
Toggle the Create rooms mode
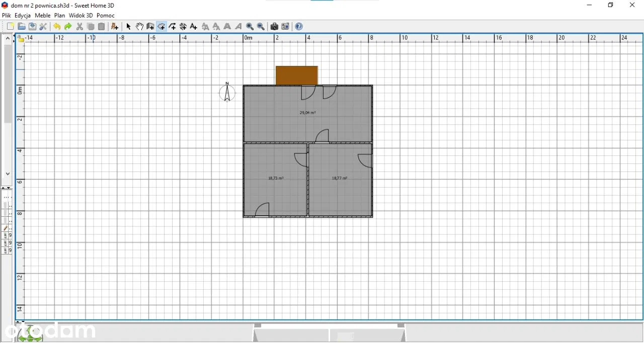click(x=162, y=27)
